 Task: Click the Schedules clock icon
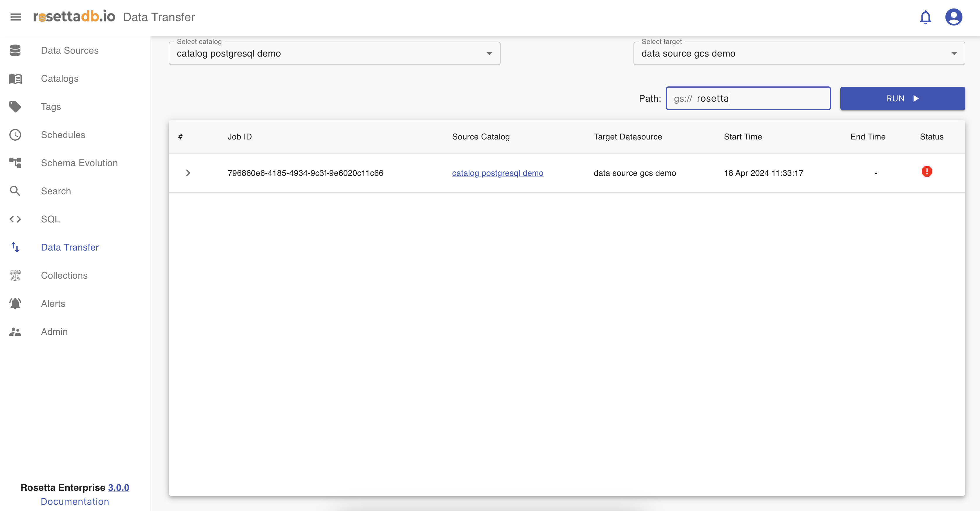[15, 135]
